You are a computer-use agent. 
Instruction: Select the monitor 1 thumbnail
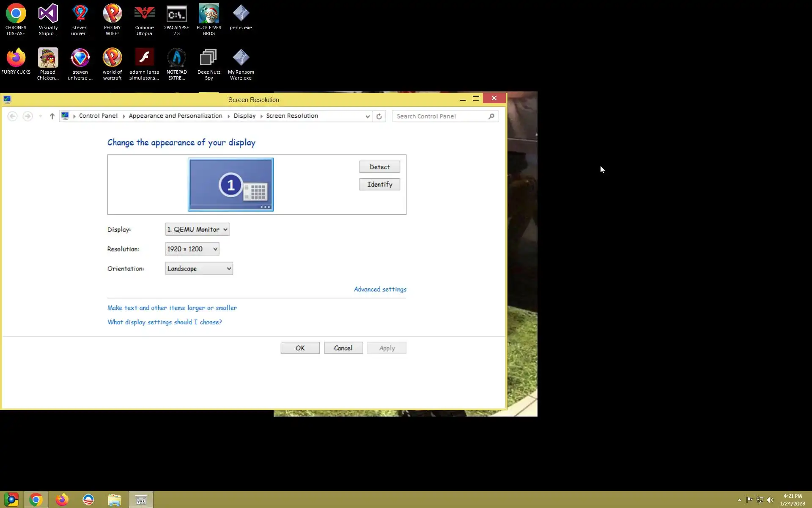(x=230, y=185)
